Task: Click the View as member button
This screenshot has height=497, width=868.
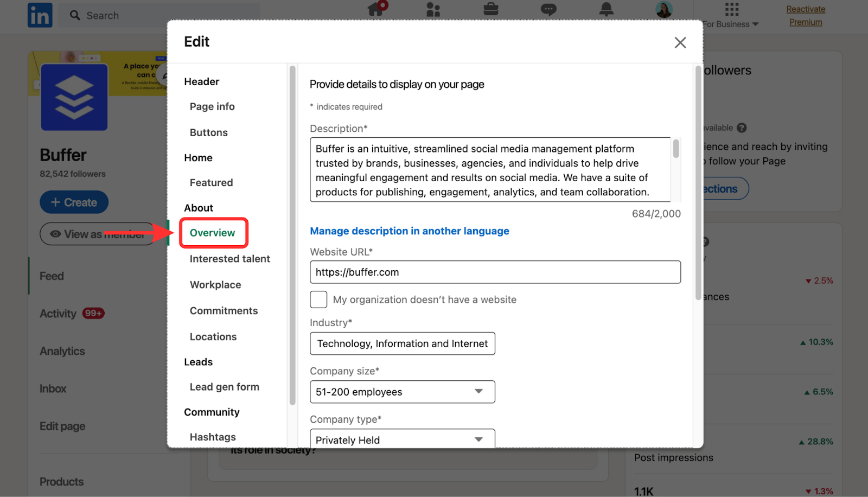Action: pos(98,234)
